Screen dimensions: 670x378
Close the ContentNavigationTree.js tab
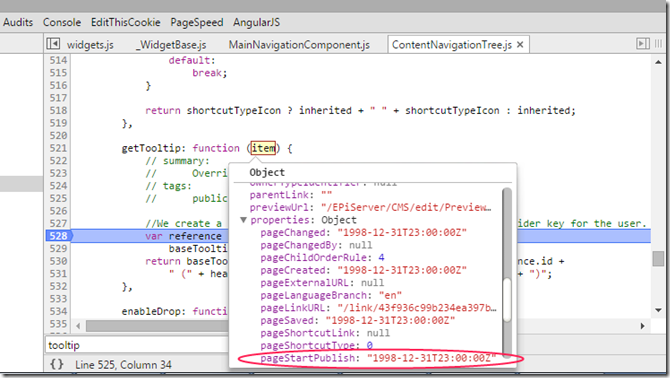pos(520,44)
